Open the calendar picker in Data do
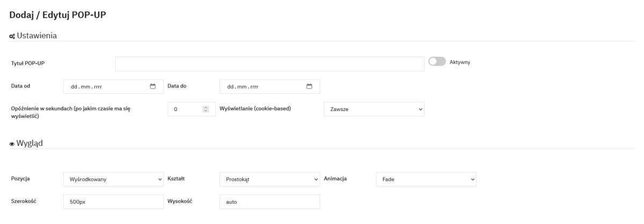This screenshot has width=644, height=224. tap(309, 86)
